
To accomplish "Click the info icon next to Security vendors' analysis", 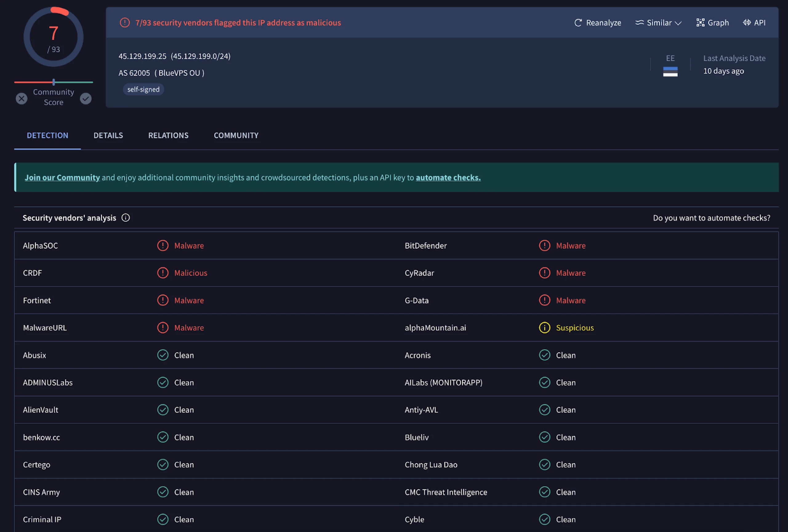I will pyautogui.click(x=126, y=218).
